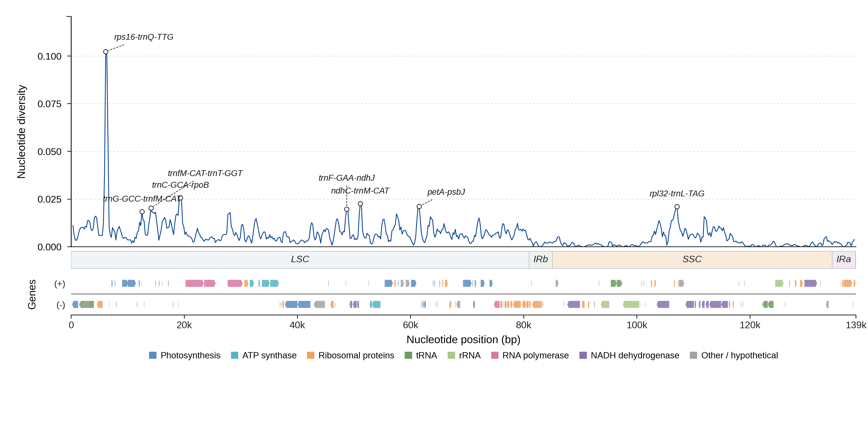868x422 pixels.
Task: Click the '0.100' y-axis tick label
Action: click(50, 56)
